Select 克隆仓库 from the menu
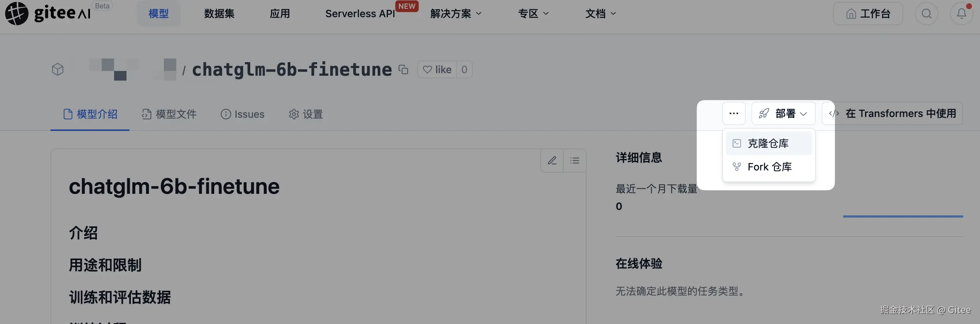Viewport: 980px width, 324px height. coord(769,143)
